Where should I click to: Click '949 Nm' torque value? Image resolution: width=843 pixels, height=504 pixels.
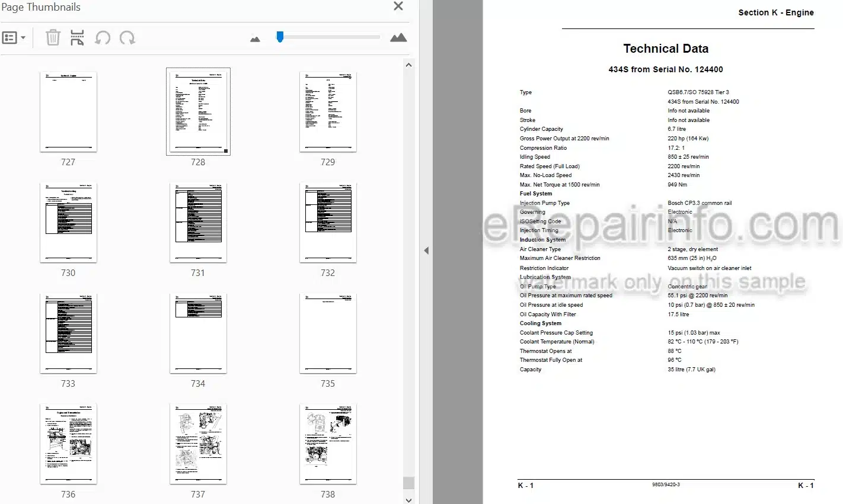677,185
